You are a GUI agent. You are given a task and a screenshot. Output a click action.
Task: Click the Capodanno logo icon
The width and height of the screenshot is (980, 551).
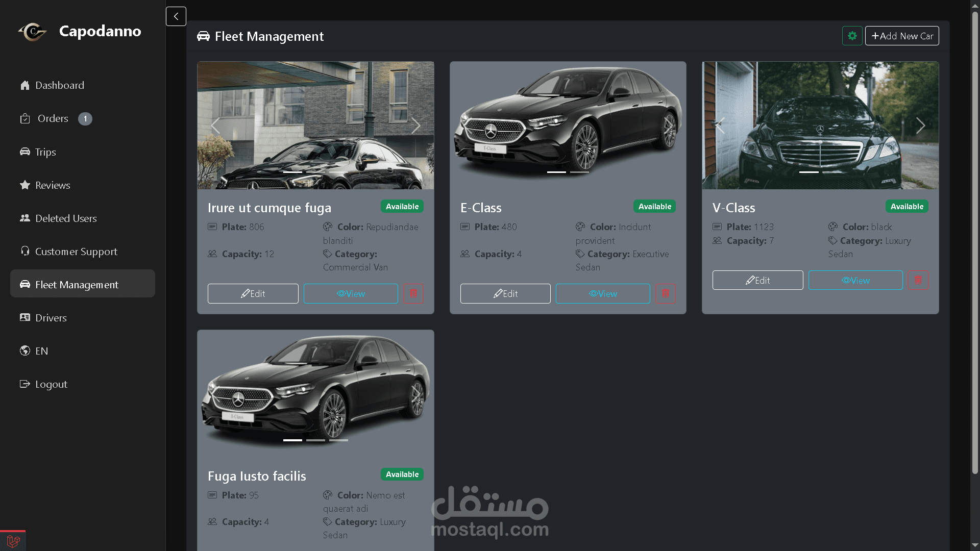click(32, 32)
